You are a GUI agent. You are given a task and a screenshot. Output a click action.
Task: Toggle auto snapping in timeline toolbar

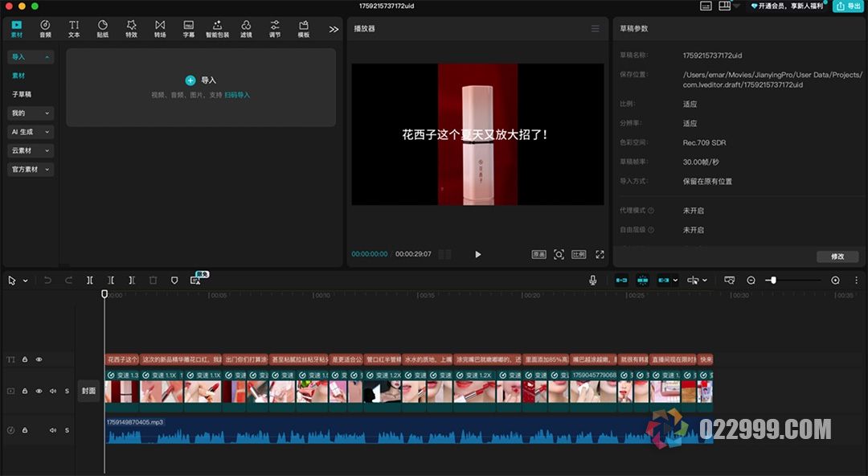coord(642,281)
